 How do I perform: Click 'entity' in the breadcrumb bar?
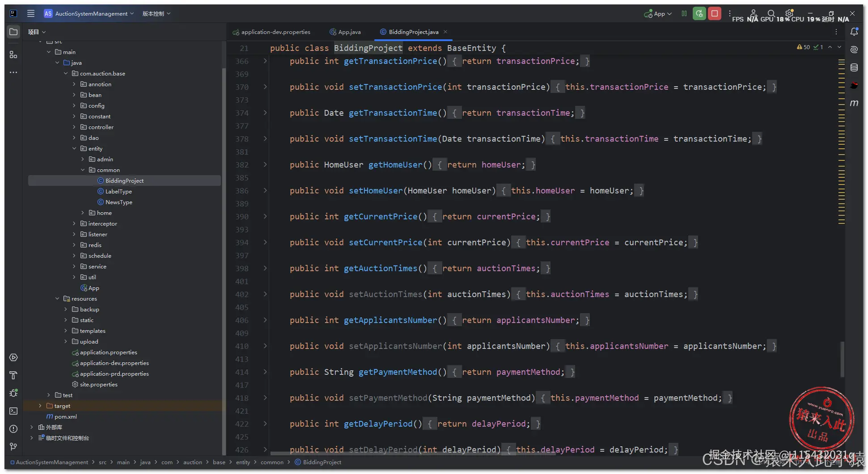coord(243,462)
